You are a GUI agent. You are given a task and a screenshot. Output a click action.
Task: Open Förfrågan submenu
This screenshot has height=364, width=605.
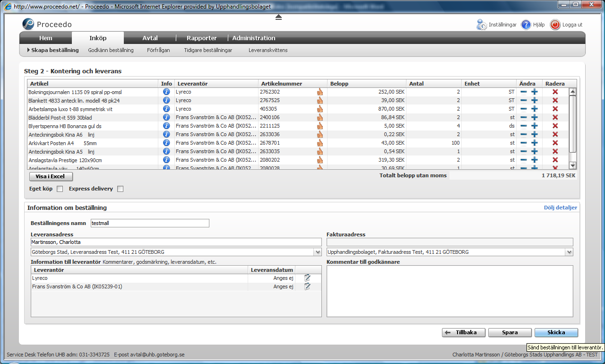click(158, 50)
